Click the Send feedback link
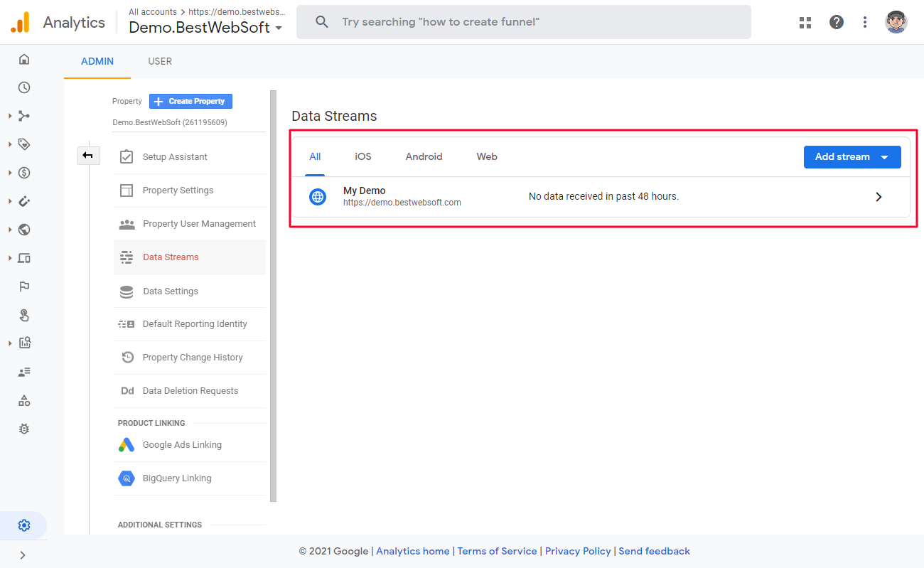This screenshot has width=924, height=568. coord(655,551)
